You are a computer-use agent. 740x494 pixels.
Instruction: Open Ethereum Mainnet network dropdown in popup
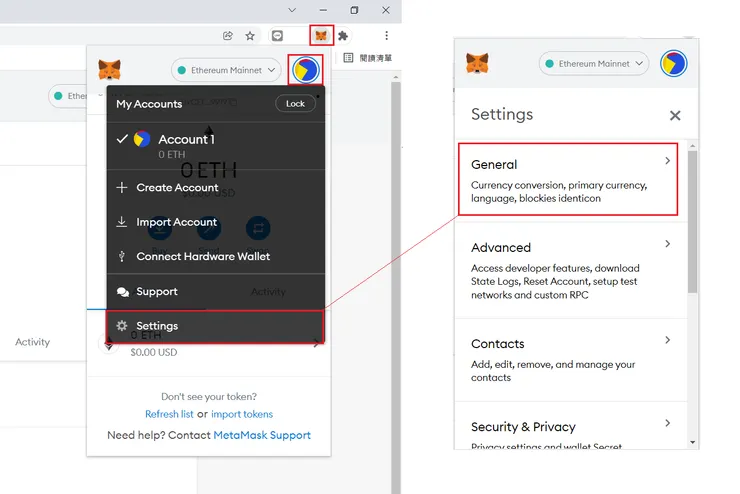[x=226, y=70]
